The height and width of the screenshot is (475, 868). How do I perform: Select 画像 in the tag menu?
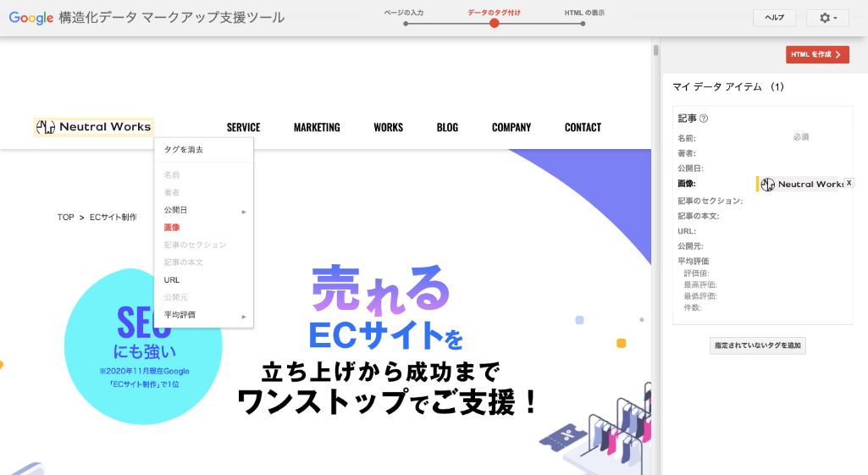pyautogui.click(x=204, y=227)
